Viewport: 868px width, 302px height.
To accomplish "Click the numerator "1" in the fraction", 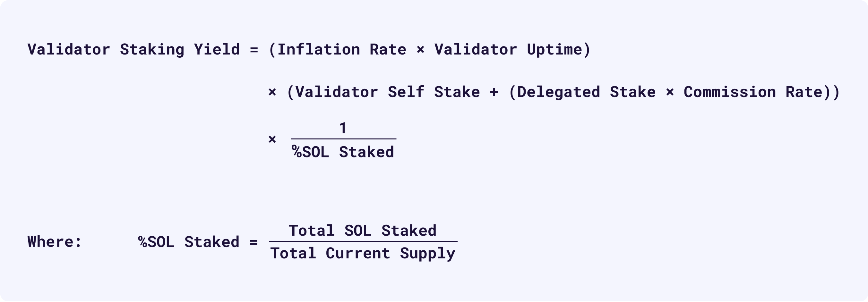I will click(343, 128).
